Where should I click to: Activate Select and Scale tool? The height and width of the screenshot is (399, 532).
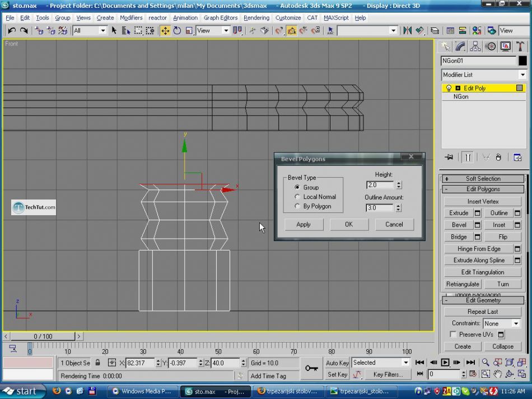189,31
